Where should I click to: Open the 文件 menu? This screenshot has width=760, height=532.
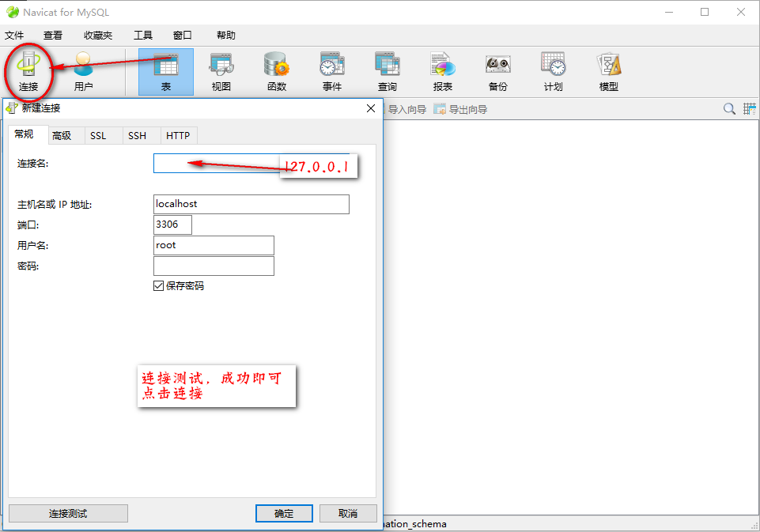pos(14,36)
